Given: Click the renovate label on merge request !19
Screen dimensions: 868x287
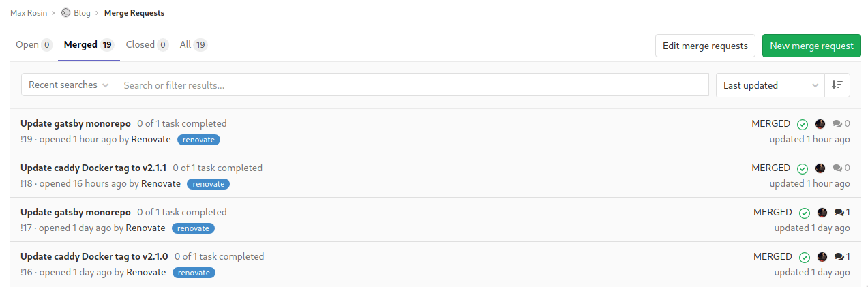Looking at the screenshot, I should pos(198,140).
